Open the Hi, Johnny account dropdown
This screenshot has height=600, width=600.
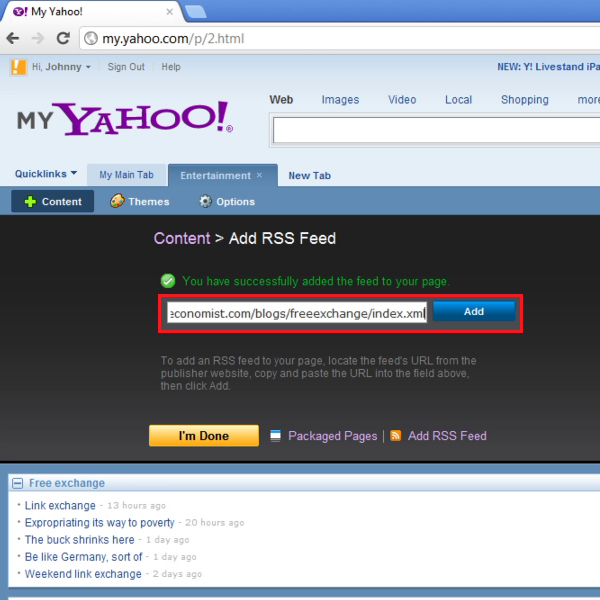(x=61, y=67)
